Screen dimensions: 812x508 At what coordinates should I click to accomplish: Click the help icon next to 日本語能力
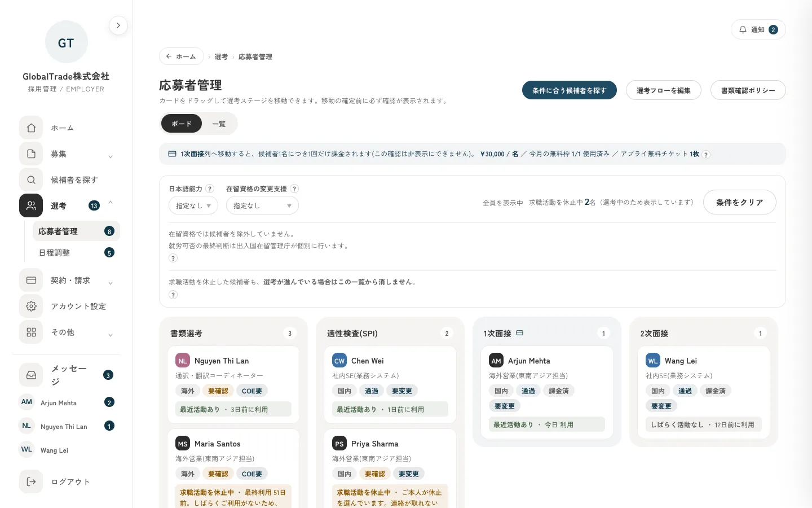(210, 189)
